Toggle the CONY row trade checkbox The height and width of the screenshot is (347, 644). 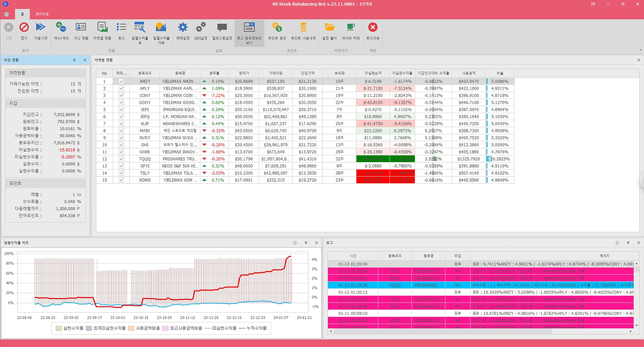click(x=121, y=96)
